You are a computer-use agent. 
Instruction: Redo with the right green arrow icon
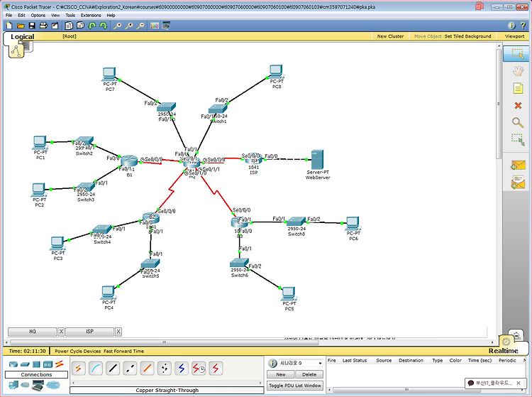pyautogui.click(x=103, y=26)
